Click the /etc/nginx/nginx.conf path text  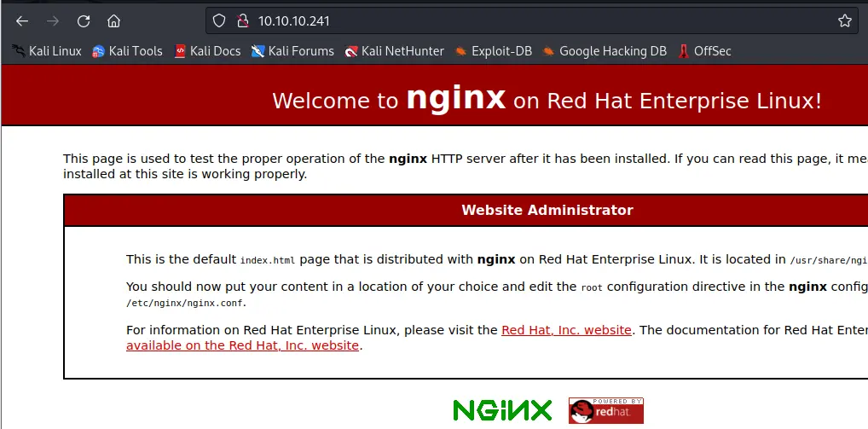(x=185, y=303)
